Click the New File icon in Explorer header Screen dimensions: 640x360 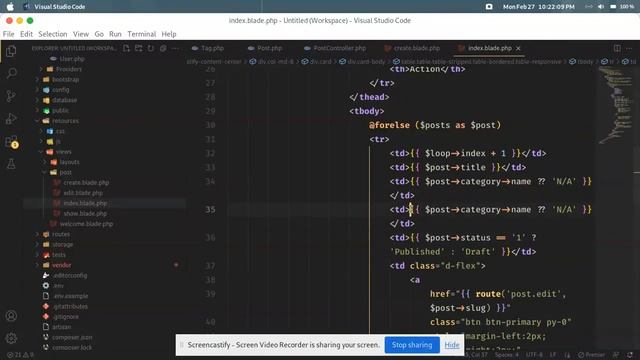(126, 48)
